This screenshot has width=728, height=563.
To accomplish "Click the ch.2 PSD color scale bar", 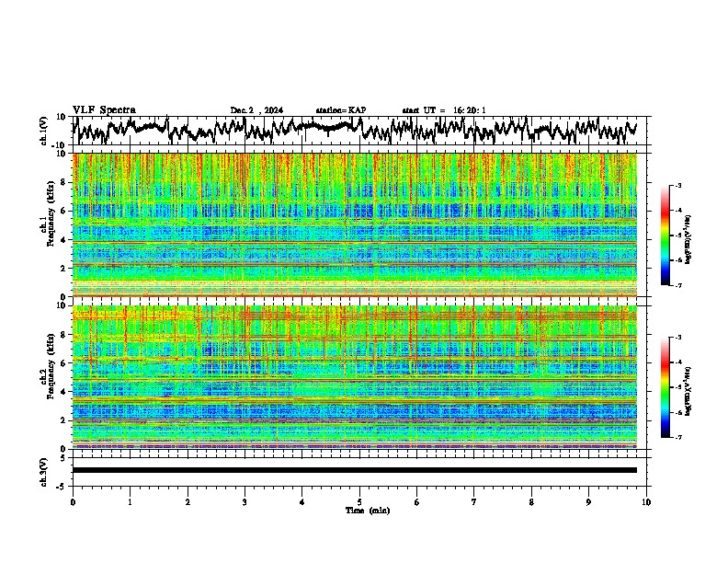I will pyautogui.click(x=665, y=387).
